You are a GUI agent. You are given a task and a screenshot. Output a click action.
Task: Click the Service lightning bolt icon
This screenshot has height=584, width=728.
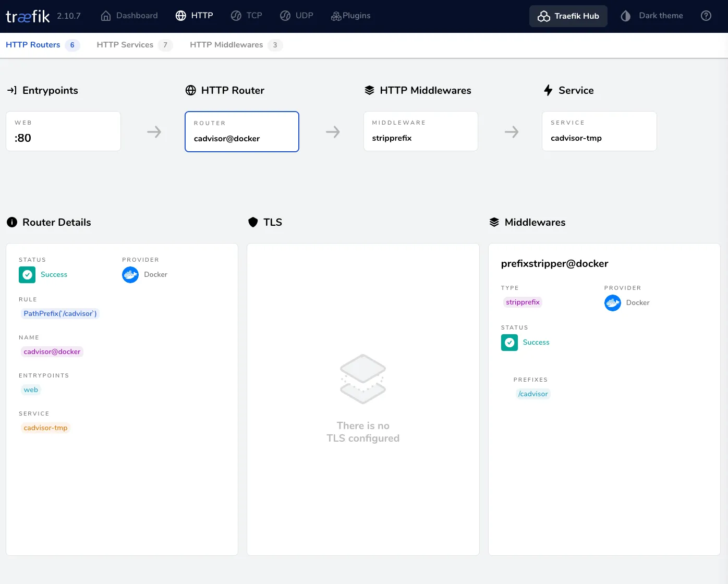(x=548, y=90)
